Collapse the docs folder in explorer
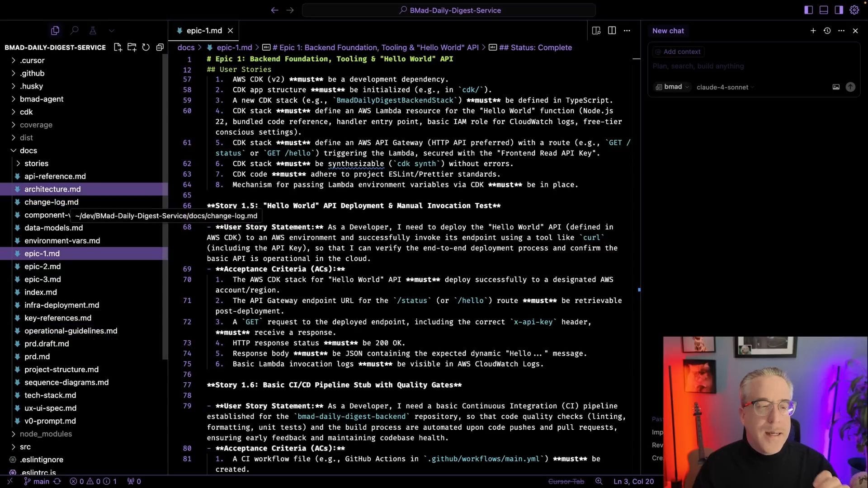 point(28,150)
